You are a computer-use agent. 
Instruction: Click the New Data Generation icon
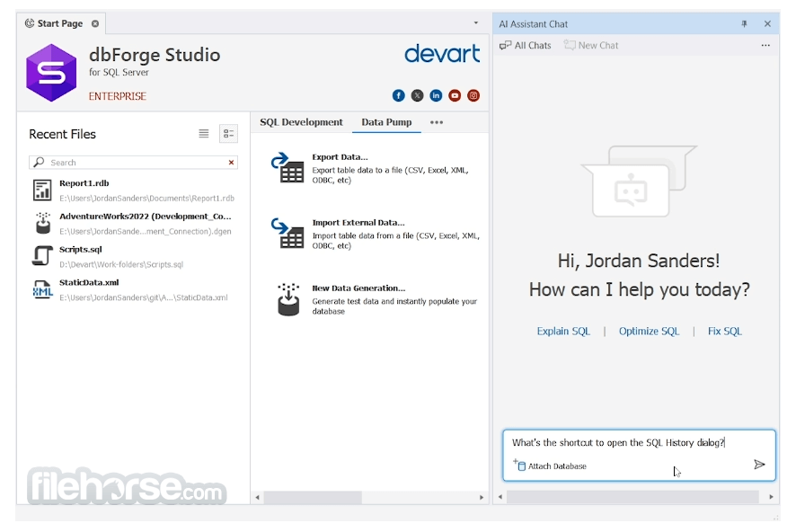pos(288,299)
